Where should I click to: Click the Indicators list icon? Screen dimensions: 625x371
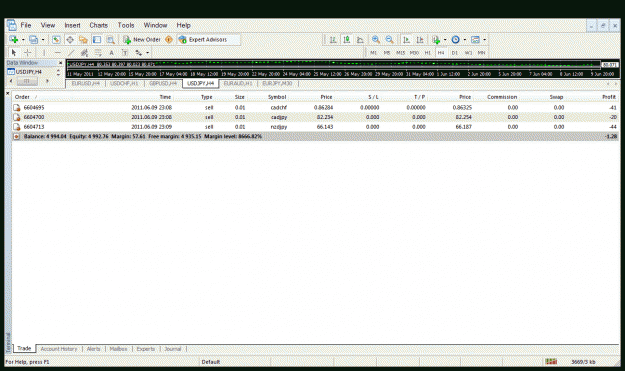(x=436, y=39)
